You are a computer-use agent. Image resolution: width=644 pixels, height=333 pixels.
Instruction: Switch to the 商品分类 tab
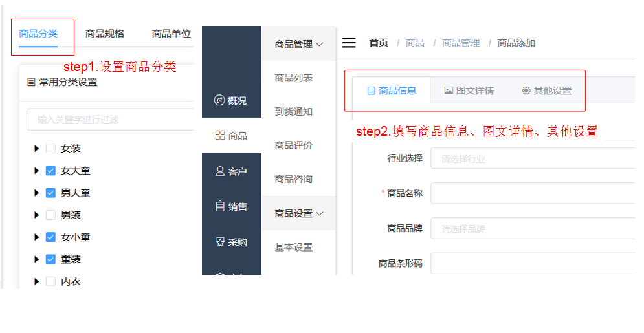[38, 34]
